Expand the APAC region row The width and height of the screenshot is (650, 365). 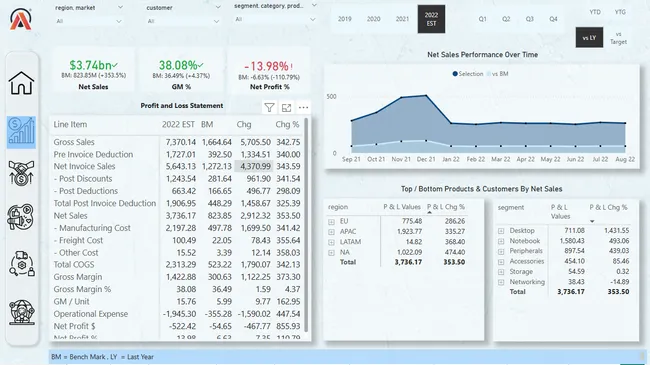[331, 232]
